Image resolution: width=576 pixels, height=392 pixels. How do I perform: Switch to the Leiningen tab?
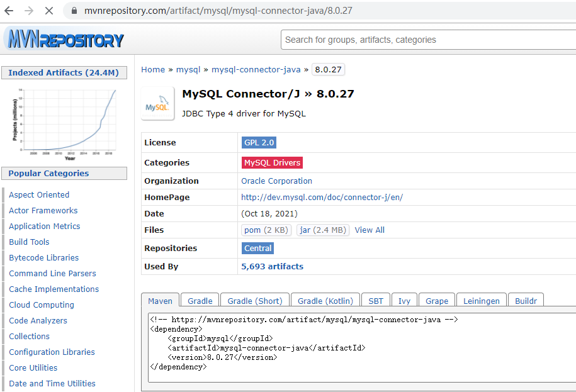tap(481, 301)
